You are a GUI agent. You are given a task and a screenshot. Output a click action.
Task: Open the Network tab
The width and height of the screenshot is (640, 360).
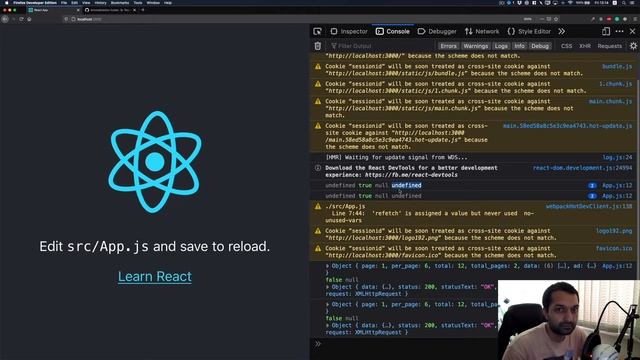(x=482, y=31)
